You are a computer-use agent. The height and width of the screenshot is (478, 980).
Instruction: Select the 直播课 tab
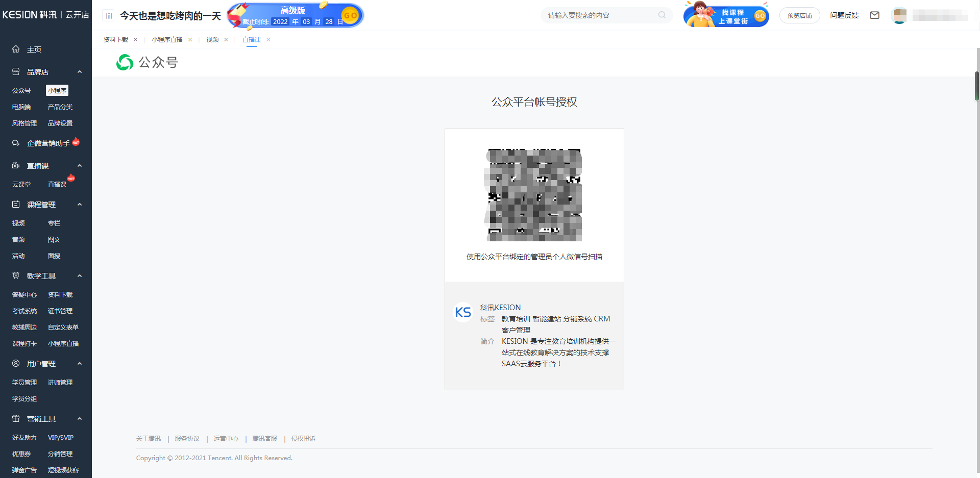tap(252, 39)
